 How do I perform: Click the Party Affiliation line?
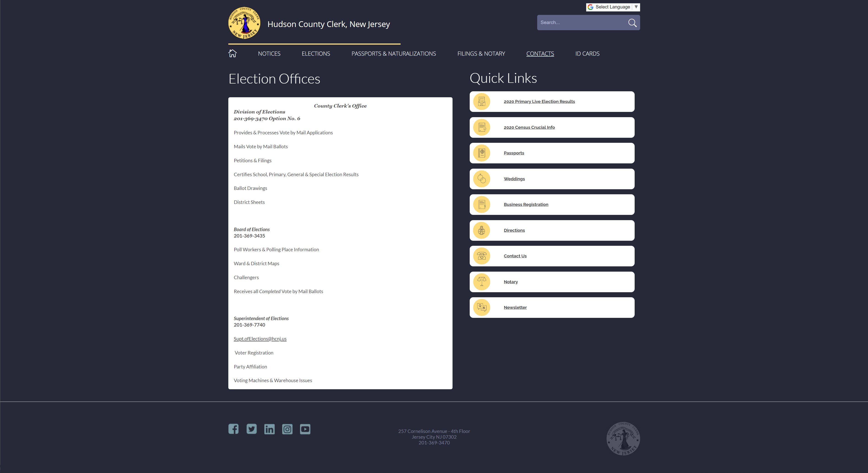(x=250, y=367)
